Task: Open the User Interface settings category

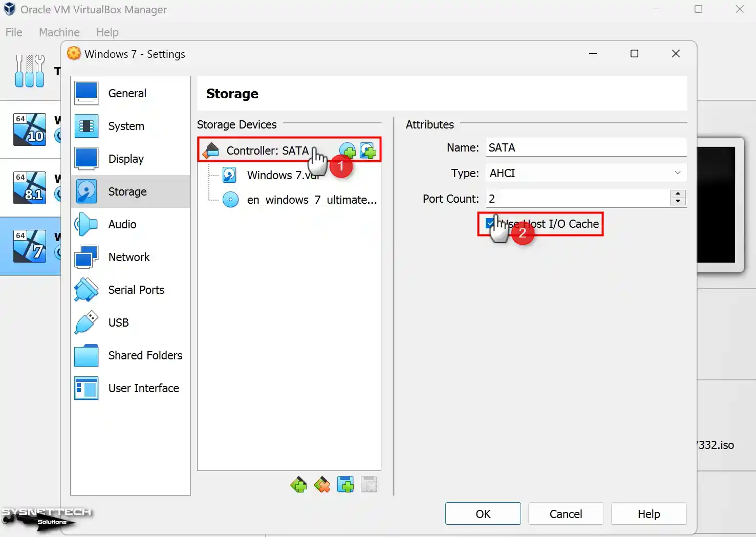Action: point(131,388)
